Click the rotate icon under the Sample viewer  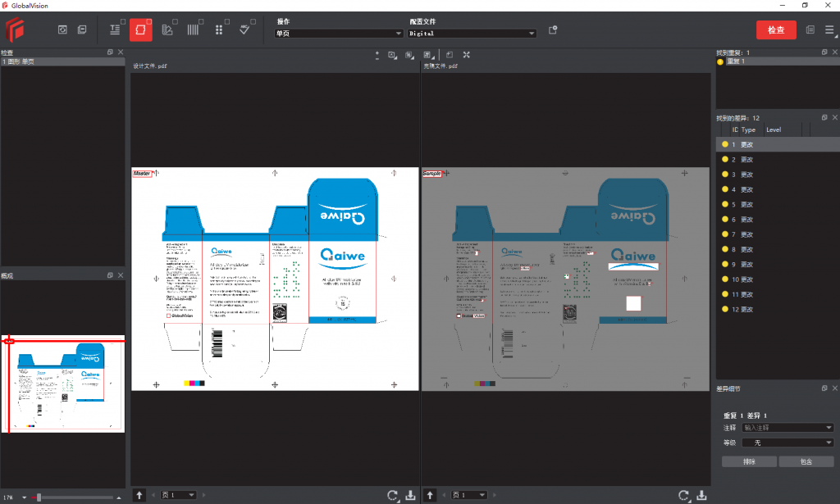click(683, 496)
